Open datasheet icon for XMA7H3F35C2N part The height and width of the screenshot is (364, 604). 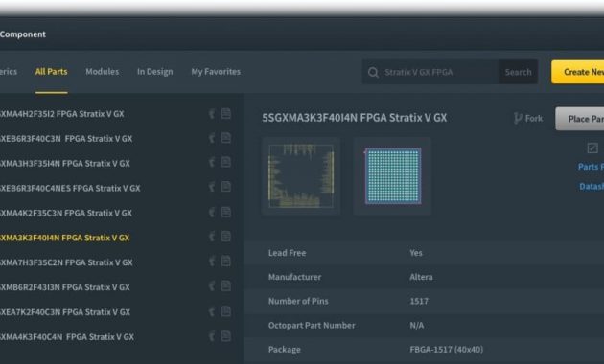[x=226, y=262]
